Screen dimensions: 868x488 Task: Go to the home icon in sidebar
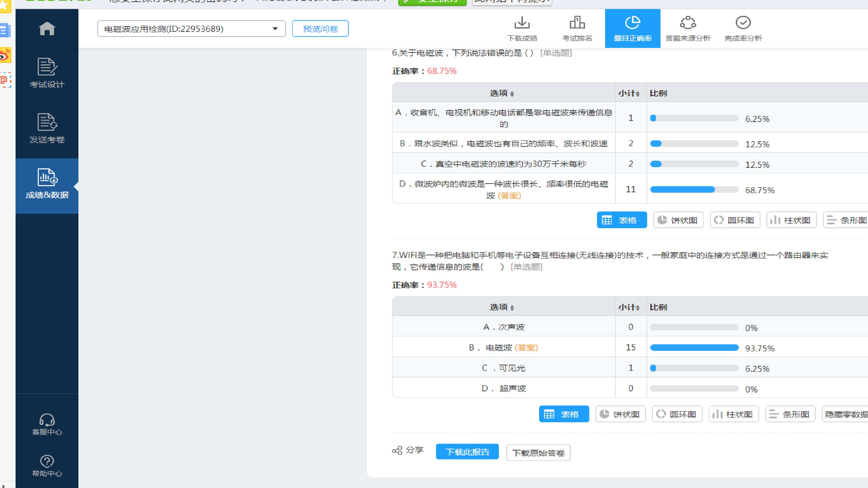pyautogui.click(x=47, y=29)
